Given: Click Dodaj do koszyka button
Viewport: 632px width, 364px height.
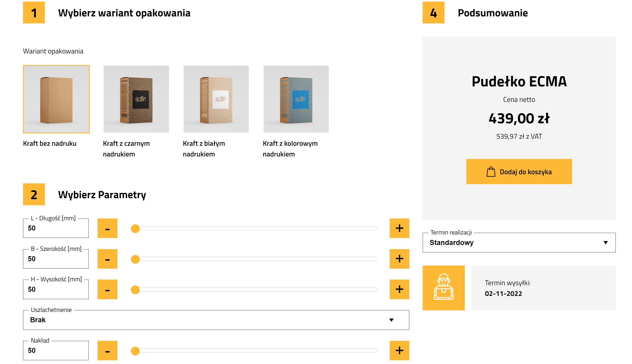Looking at the screenshot, I should (x=519, y=171).
